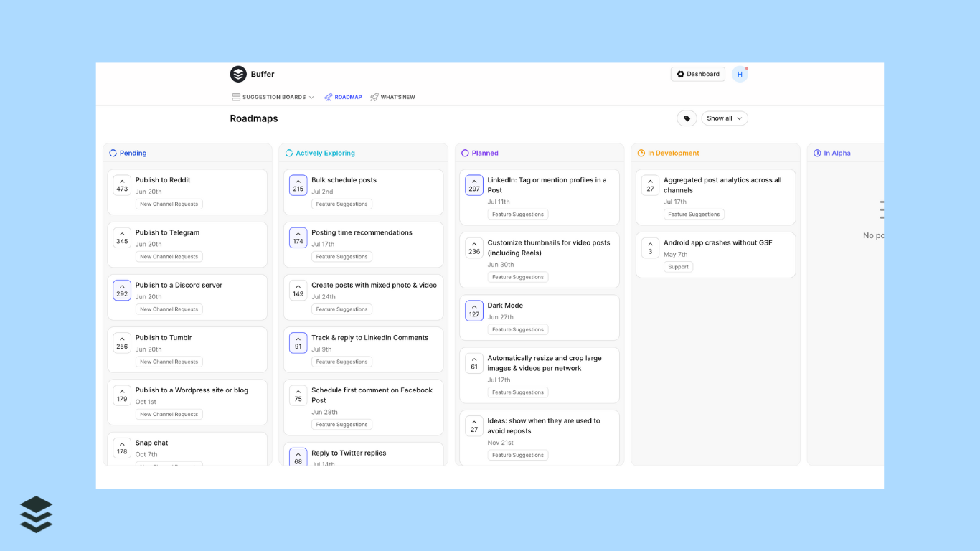This screenshot has width=980, height=551.
Task: Click the In Alpha column icon
Action: tap(817, 153)
